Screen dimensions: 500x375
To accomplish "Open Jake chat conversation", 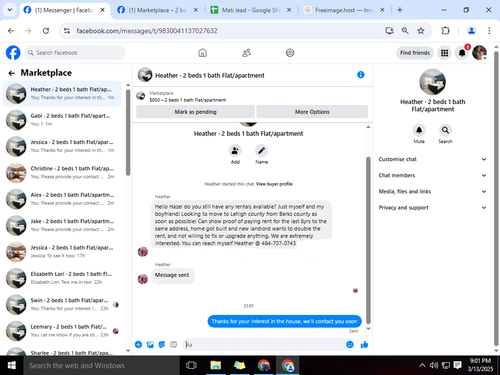I will pos(62,225).
